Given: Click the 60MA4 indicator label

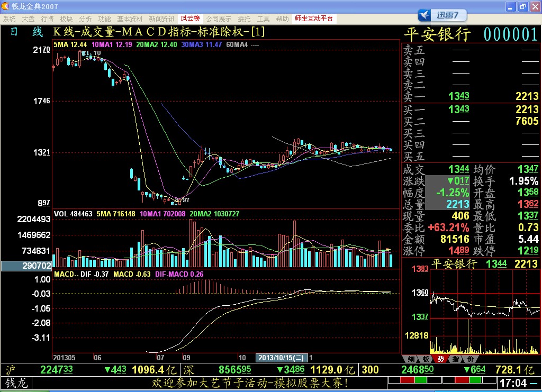Looking at the screenshot, I should point(242,44).
